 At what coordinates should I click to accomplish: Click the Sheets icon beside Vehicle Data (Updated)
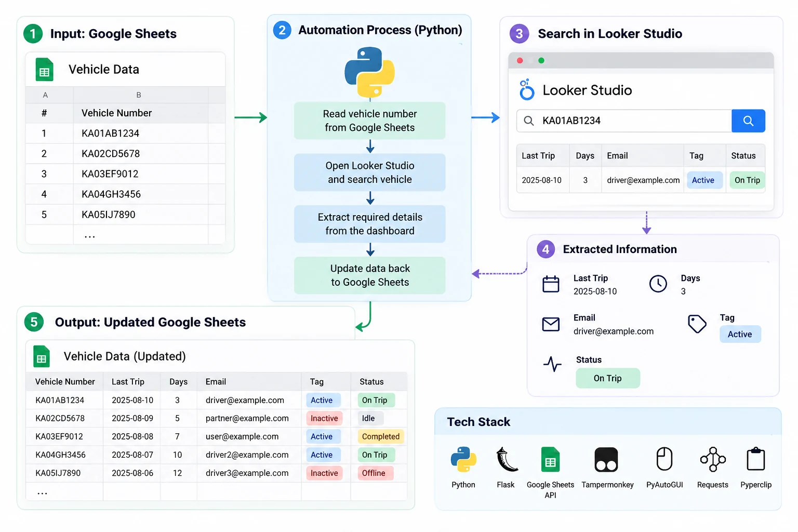[x=42, y=357]
